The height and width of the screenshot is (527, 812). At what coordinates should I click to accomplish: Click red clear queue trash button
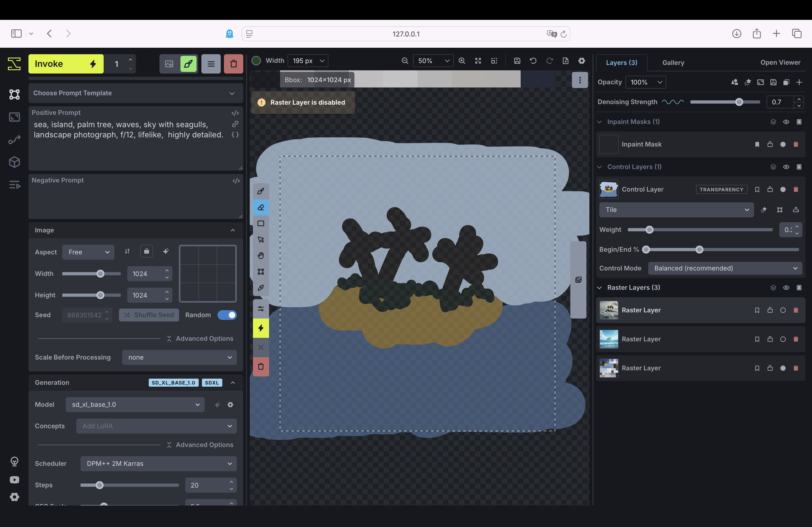tap(233, 64)
